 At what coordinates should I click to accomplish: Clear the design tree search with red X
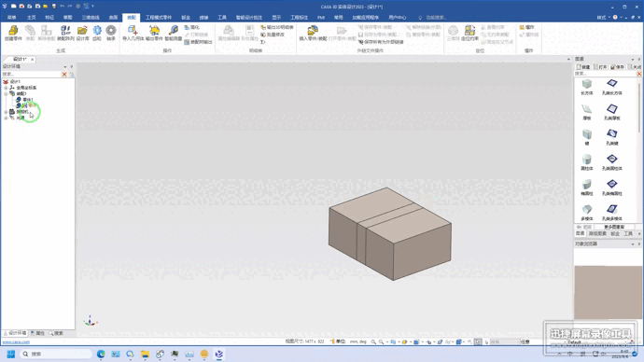point(64,75)
